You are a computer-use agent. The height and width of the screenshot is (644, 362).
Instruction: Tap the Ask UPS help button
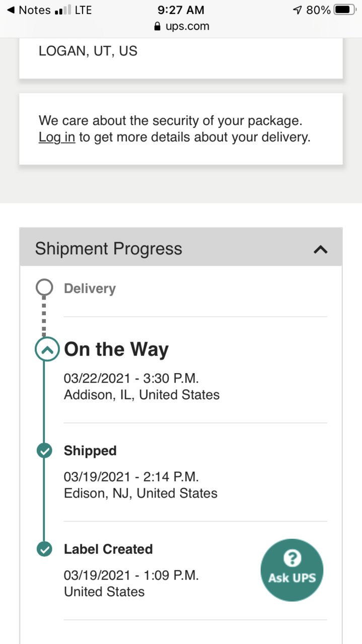coord(292,570)
